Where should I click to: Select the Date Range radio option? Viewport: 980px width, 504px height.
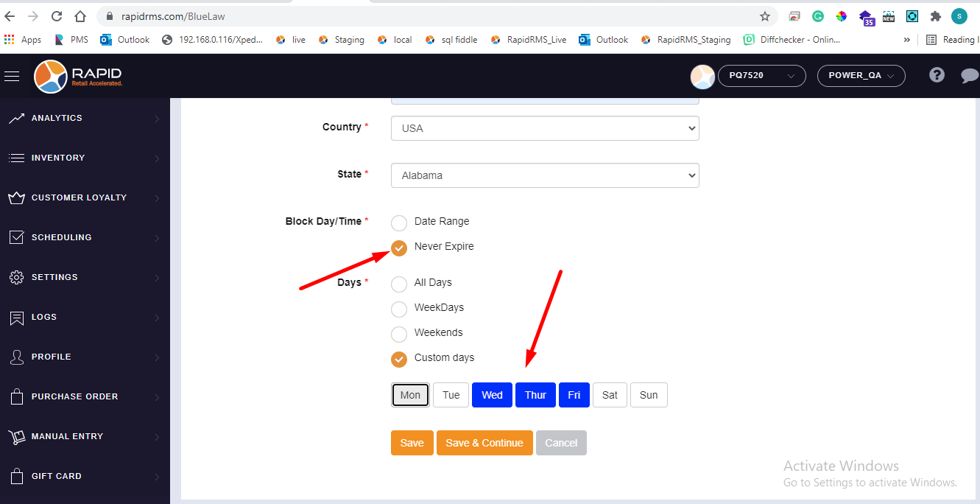pyautogui.click(x=399, y=223)
